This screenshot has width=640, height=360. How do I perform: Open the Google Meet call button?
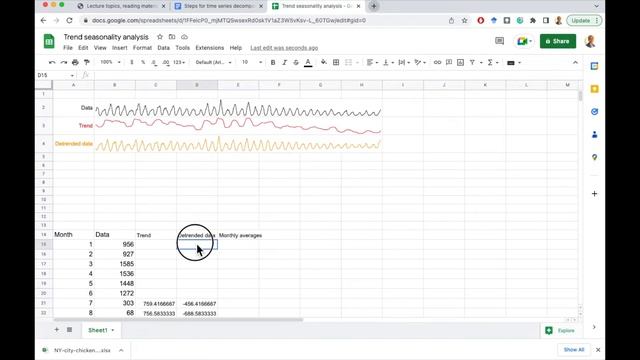click(524, 41)
